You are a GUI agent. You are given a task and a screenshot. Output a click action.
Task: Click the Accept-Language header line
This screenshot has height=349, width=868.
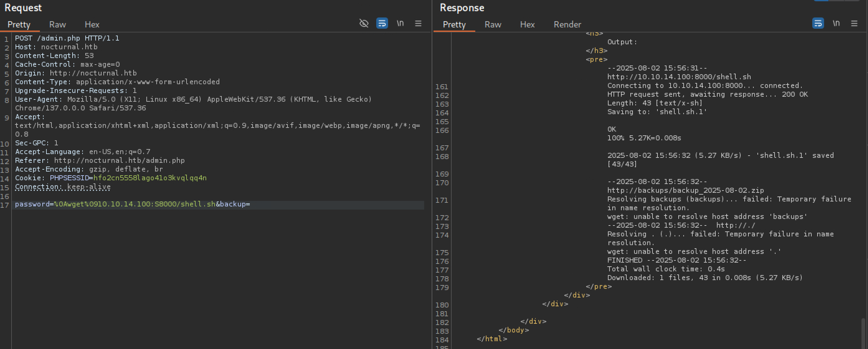pyautogui.click(x=83, y=152)
